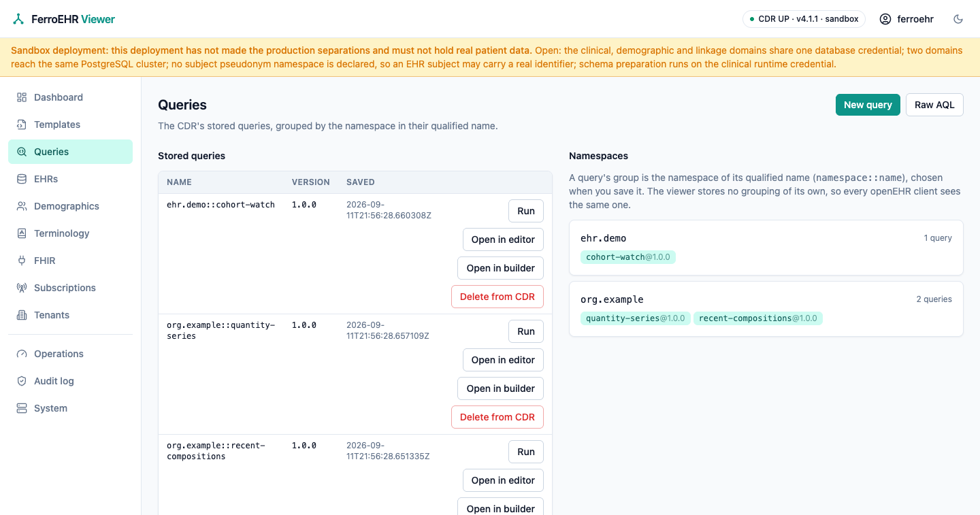The height and width of the screenshot is (515, 980).
Task: Click the Operations gauge icon in sidebar
Action: point(22,354)
